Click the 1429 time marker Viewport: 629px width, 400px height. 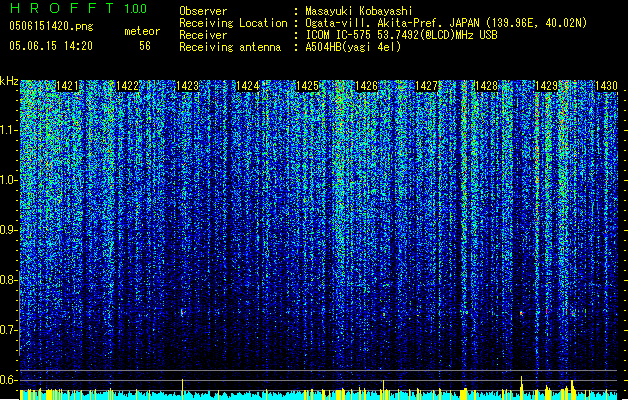click(x=547, y=86)
